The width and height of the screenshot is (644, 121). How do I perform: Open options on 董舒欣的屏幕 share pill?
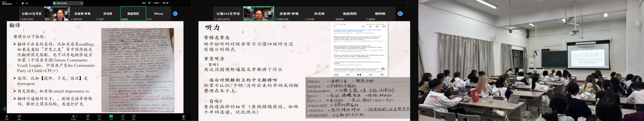pyautogui.click(x=82, y=3)
